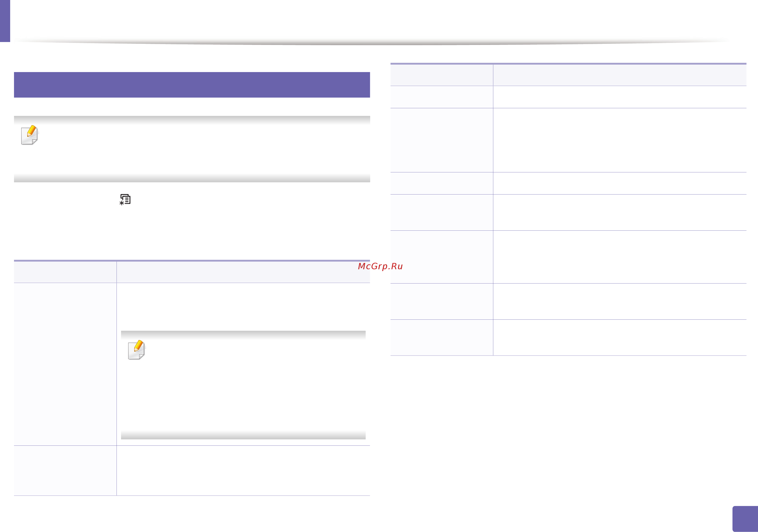Click the purple page number box
This screenshot has height=532, width=758.
point(745,518)
